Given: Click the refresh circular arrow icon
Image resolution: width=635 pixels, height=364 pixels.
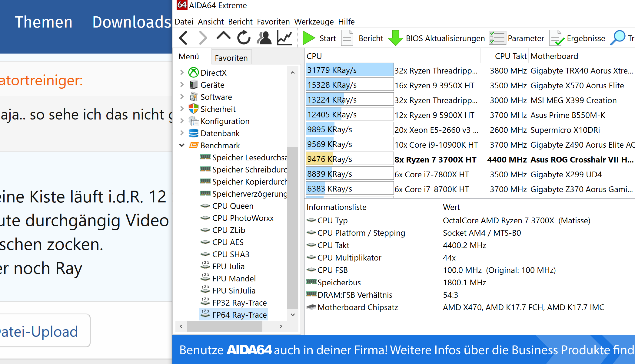Looking at the screenshot, I should point(244,38).
